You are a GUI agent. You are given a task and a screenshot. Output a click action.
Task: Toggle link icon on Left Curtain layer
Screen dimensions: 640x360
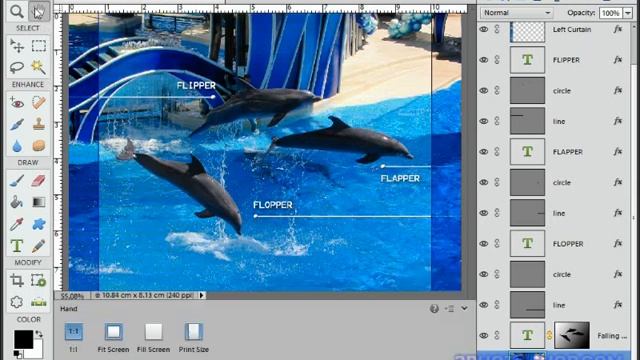497,29
